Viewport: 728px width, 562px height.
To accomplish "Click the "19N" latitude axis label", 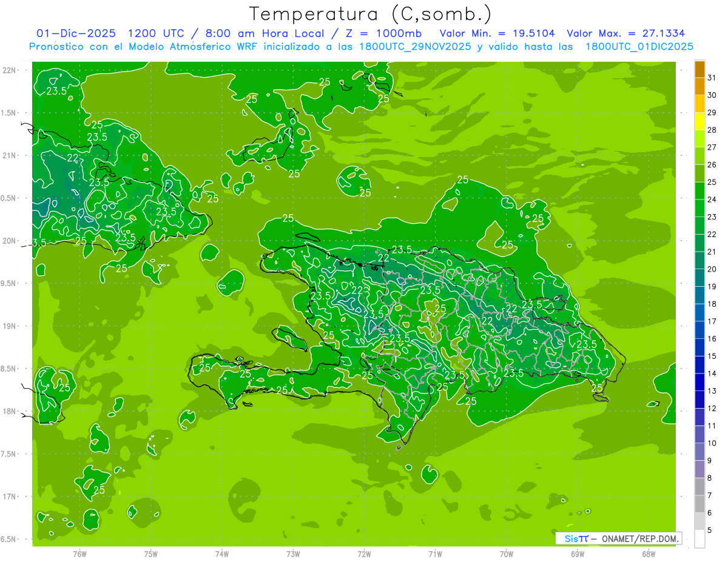I will [x=9, y=326].
